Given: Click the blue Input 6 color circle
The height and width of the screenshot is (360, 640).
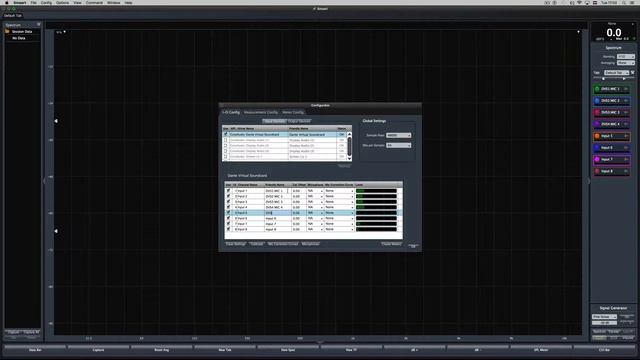Looking at the screenshot, I should coord(597,148).
